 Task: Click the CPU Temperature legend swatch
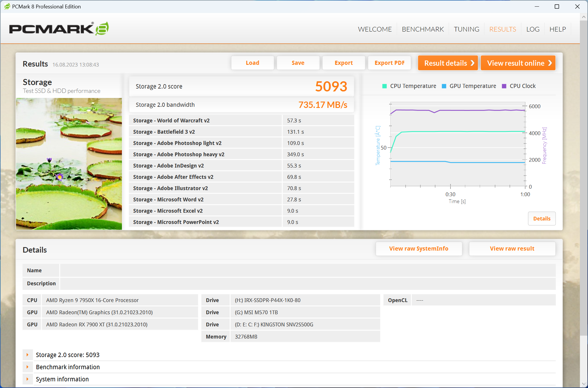coord(384,86)
